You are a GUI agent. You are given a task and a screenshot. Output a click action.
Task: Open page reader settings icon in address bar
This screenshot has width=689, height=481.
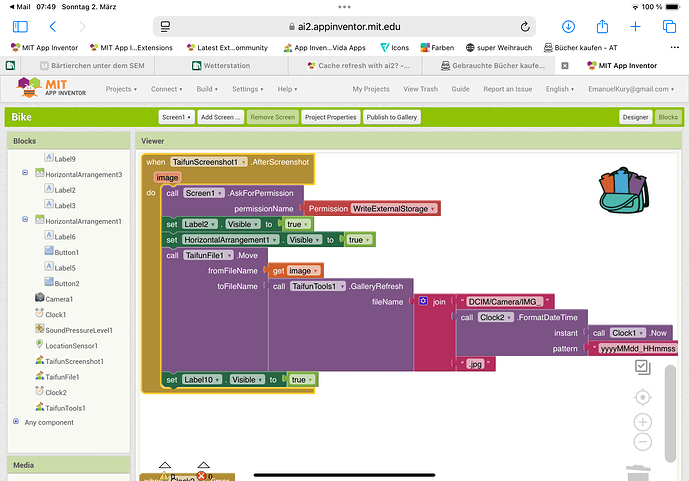point(165,27)
